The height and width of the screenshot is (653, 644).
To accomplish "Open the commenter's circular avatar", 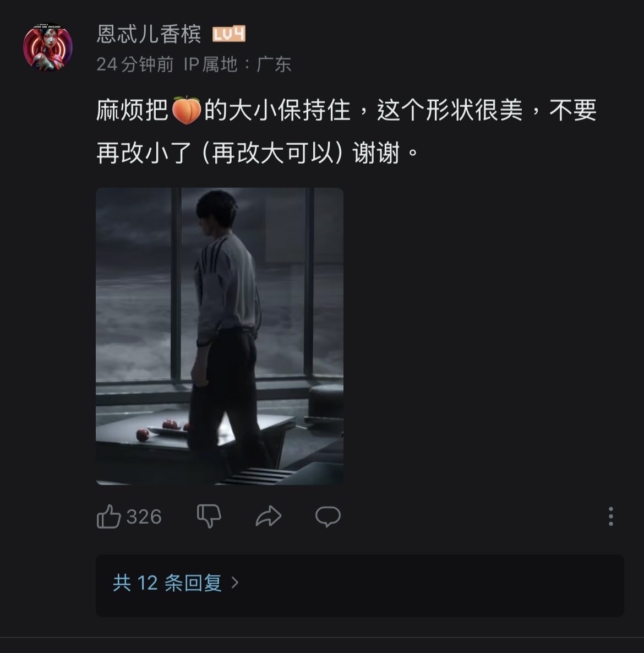I will click(47, 47).
